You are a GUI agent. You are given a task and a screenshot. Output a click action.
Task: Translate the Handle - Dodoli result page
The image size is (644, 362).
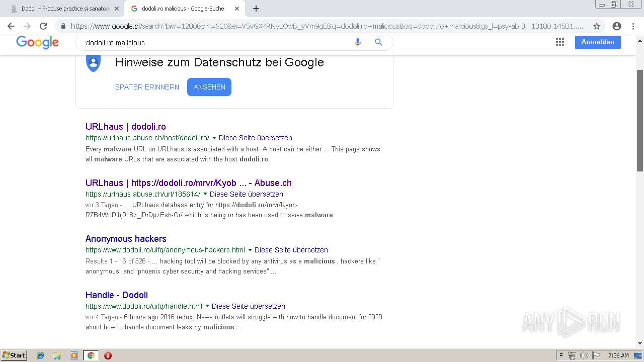tap(249, 306)
